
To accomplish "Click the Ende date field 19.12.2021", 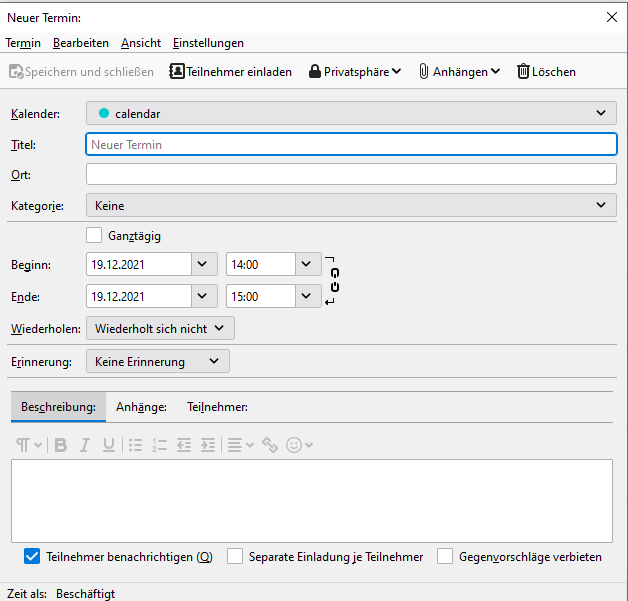I will coord(139,296).
